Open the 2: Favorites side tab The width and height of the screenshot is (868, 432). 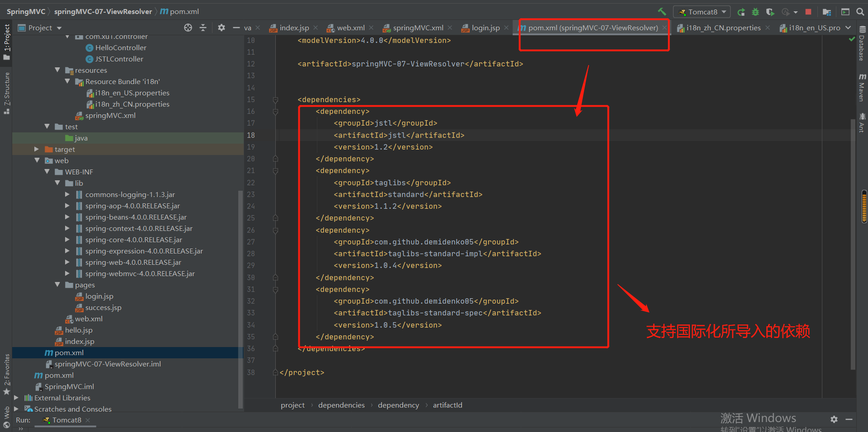(x=6, y=374)
